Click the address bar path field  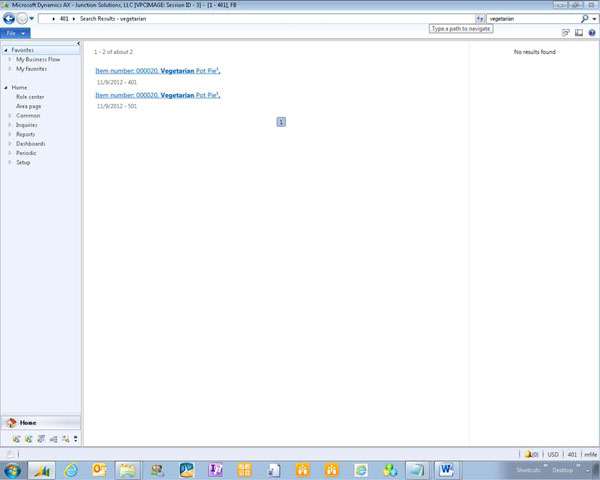pyautogui.click(x=256, y=18)
